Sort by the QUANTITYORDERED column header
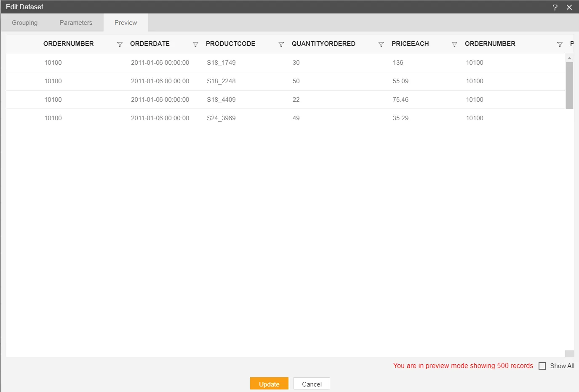 tap(323, 44)
